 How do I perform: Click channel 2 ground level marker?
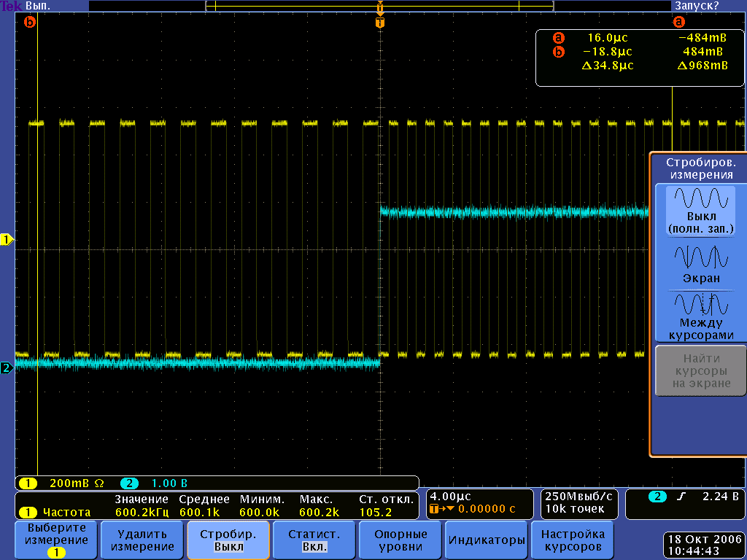(7, 368)
